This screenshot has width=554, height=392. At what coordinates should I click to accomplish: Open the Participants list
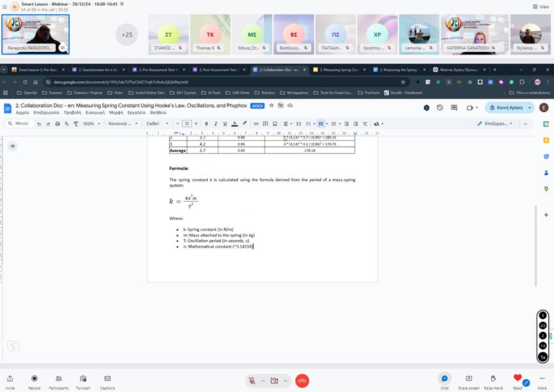click(x=58, y=379)
